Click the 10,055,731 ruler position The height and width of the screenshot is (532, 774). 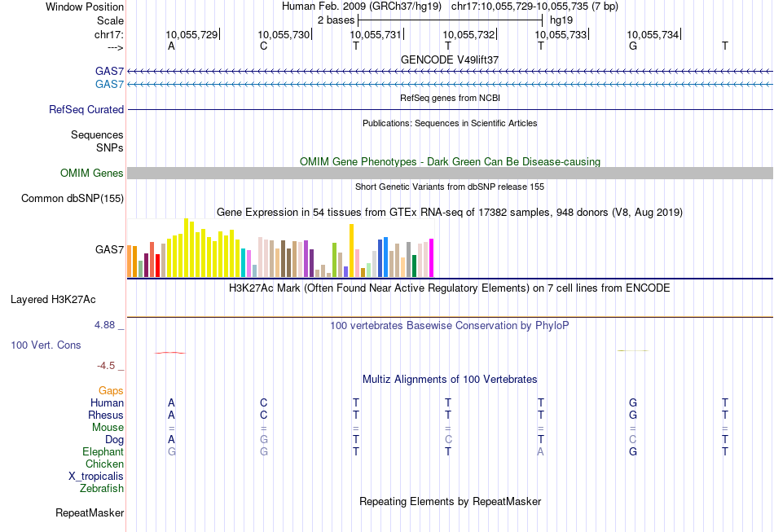pos(376,34)
